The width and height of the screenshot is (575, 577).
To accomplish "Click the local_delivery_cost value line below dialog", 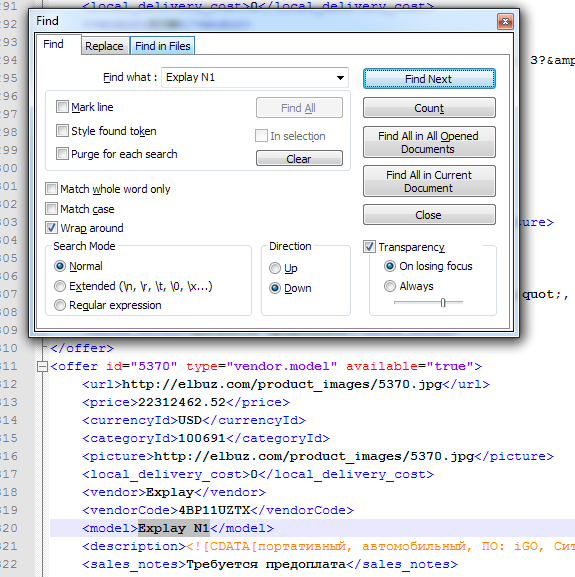I will pos(258,474).
